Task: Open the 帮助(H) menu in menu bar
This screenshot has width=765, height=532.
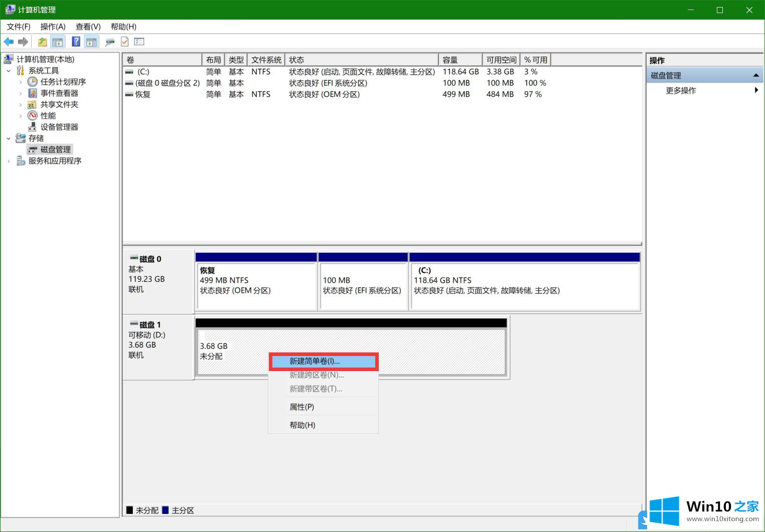Action: click(x=123, y=27)
